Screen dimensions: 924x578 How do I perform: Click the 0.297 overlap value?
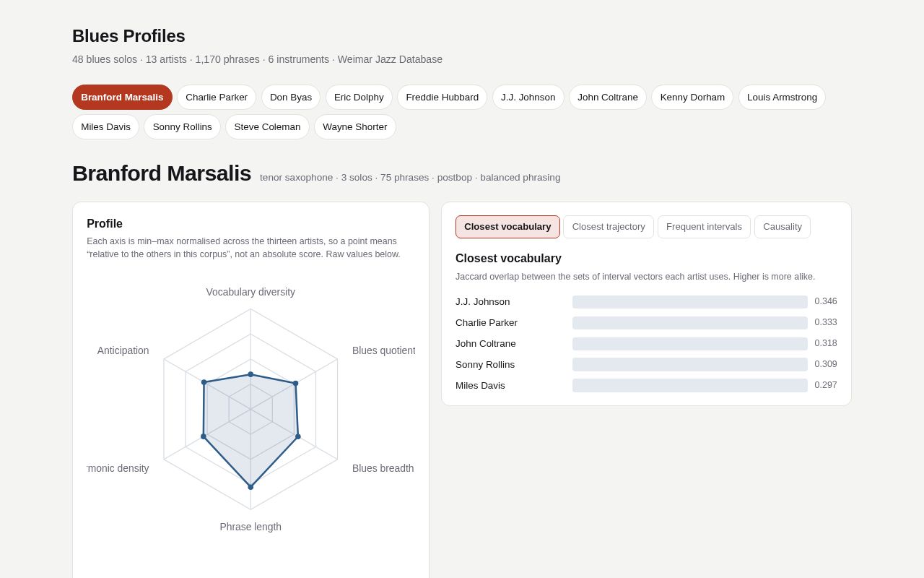click(826, 385)
